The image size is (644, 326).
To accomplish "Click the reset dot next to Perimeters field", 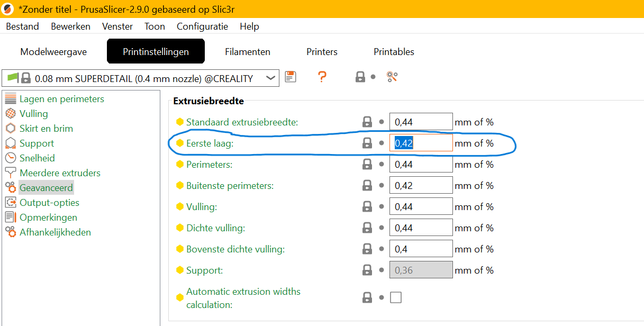I will click(382, 164).
